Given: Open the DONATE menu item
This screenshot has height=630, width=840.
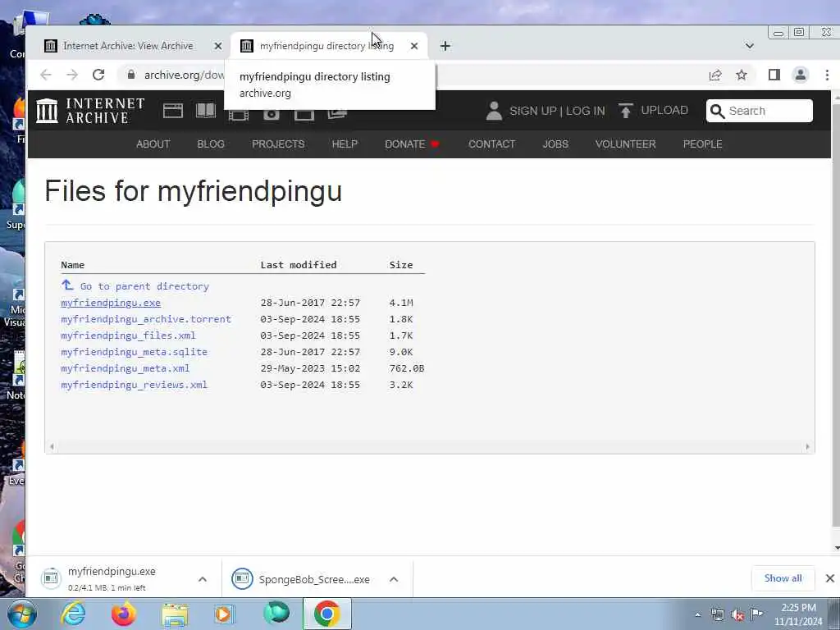Looking at the screenshot, I should (x=412, y=144).
